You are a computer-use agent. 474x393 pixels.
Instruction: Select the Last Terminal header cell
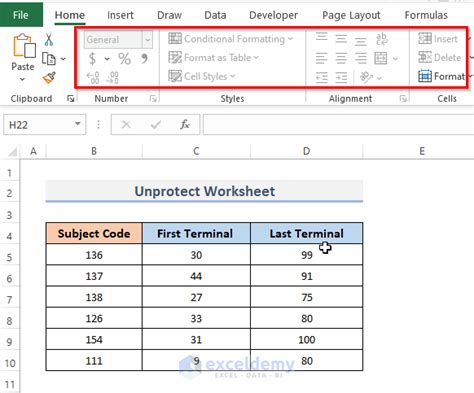point(306,233)
